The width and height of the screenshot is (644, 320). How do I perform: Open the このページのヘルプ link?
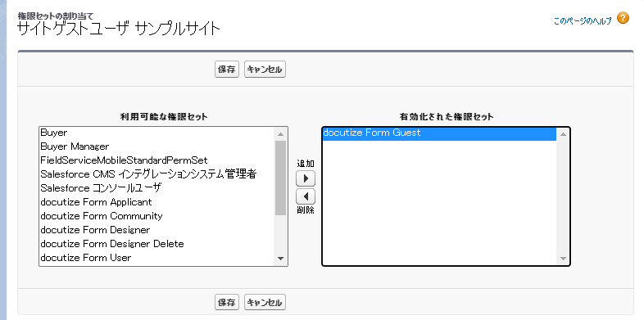click(x=583, y=21)
